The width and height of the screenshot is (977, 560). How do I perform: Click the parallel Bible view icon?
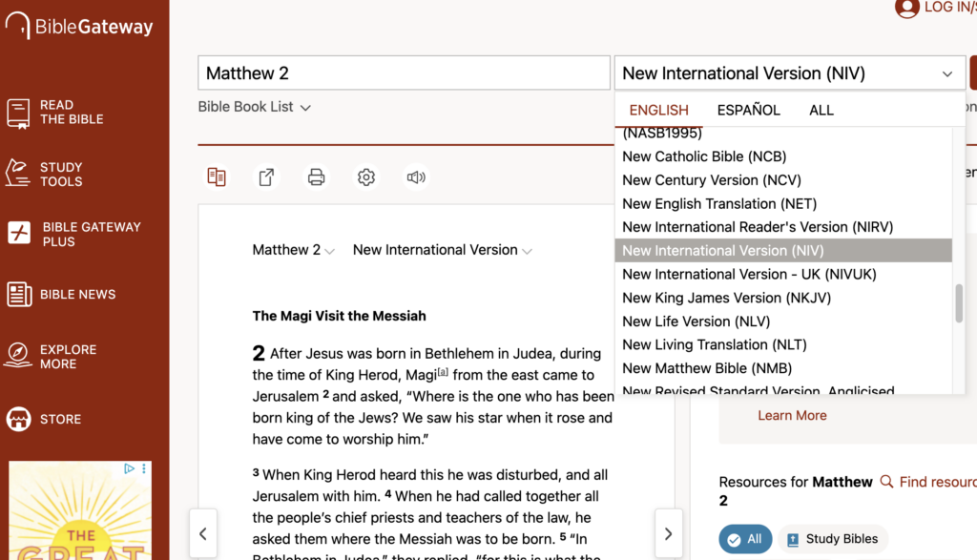pyautogui.click(x=217, y=177)
